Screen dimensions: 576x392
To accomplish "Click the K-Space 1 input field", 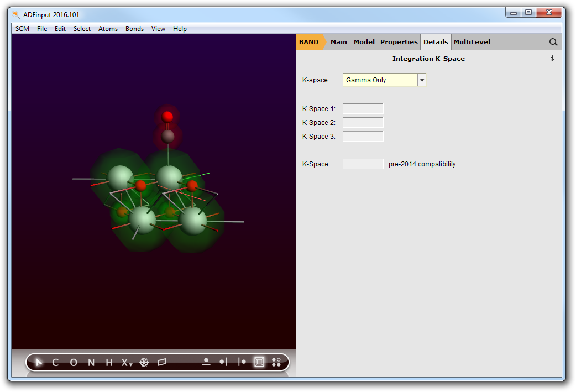I will pos(363,109).
